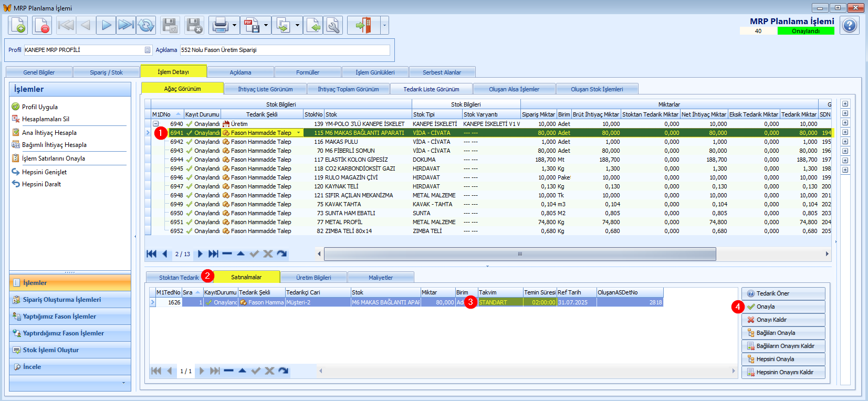Open the Formüller tab
This screenshot has height=401, width=868.
(x=308, y=72)
